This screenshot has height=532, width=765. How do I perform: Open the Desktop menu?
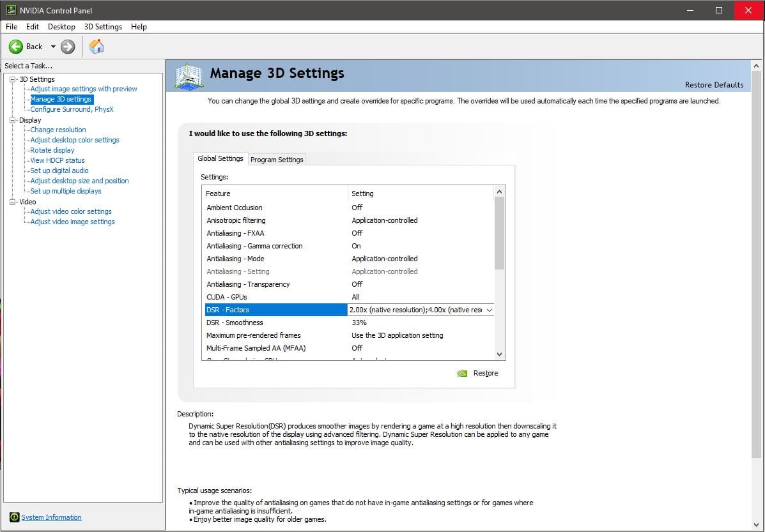coord(61,27)
